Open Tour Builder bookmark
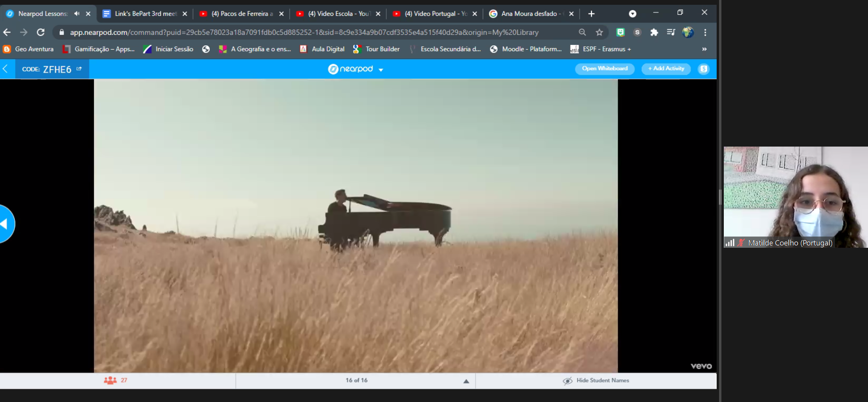868x402 pixels. (x=377, y=49)
